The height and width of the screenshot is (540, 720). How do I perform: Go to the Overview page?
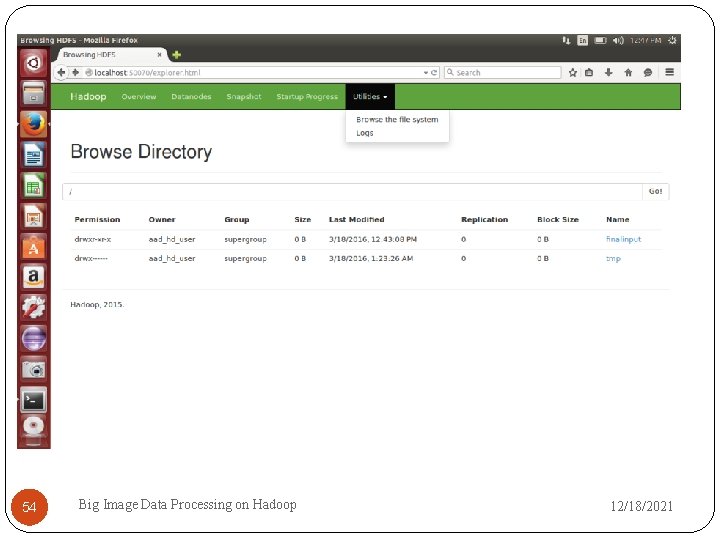click(139, 96)
